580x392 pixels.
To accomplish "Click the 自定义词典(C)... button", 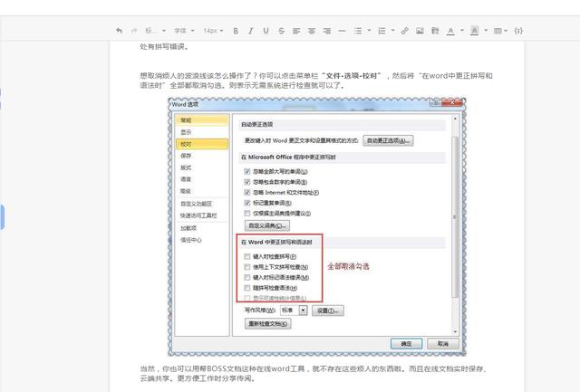I will [267, 225].
